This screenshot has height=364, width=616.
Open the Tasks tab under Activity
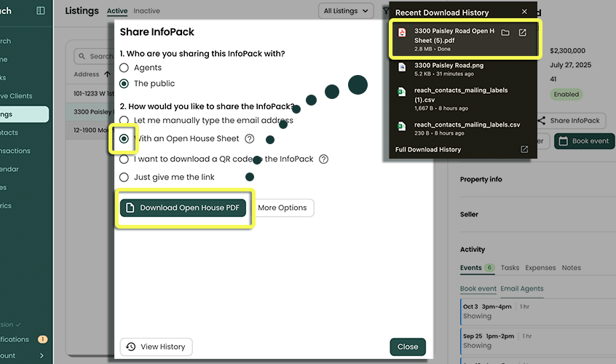(510, 268)
